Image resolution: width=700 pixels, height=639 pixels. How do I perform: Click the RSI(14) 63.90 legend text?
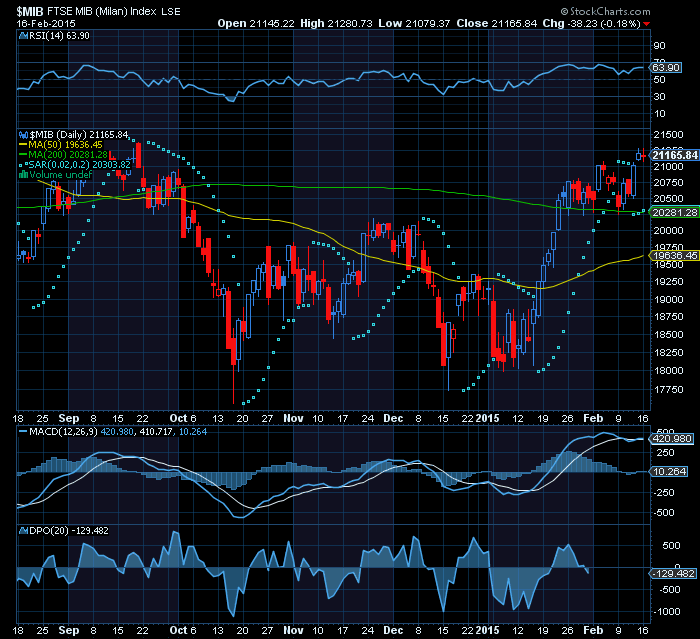pos(59,36)
